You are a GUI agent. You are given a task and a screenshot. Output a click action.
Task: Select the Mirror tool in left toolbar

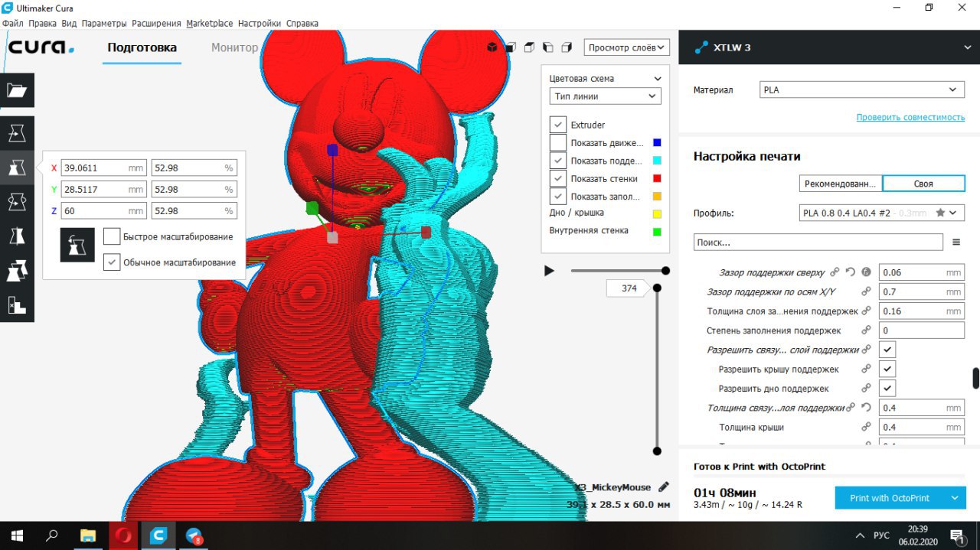pos(17,236)
